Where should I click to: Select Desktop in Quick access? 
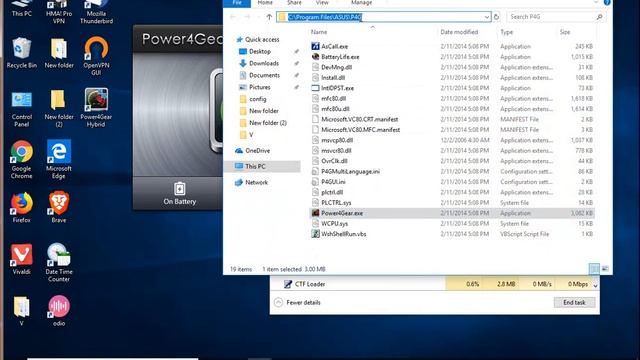(260, 51)
